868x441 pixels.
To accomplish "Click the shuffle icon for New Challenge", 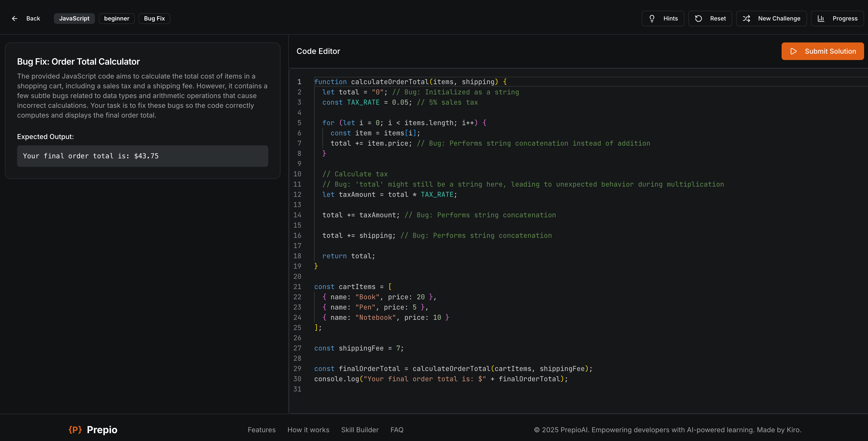I will (x=746, y=19).
